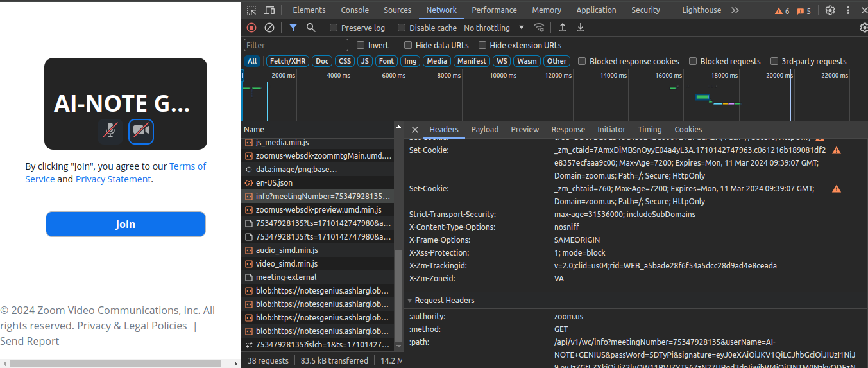The height and width of the screenshot is (368, 868).
Task: Check the Disable cache option
Action: coord(402,28)
